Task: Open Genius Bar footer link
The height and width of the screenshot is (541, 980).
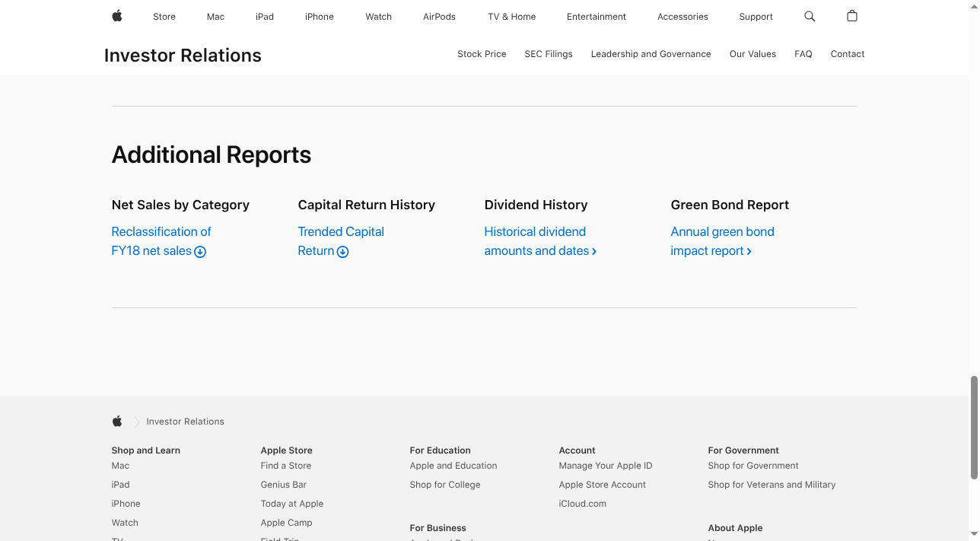Action: [283, 485]
